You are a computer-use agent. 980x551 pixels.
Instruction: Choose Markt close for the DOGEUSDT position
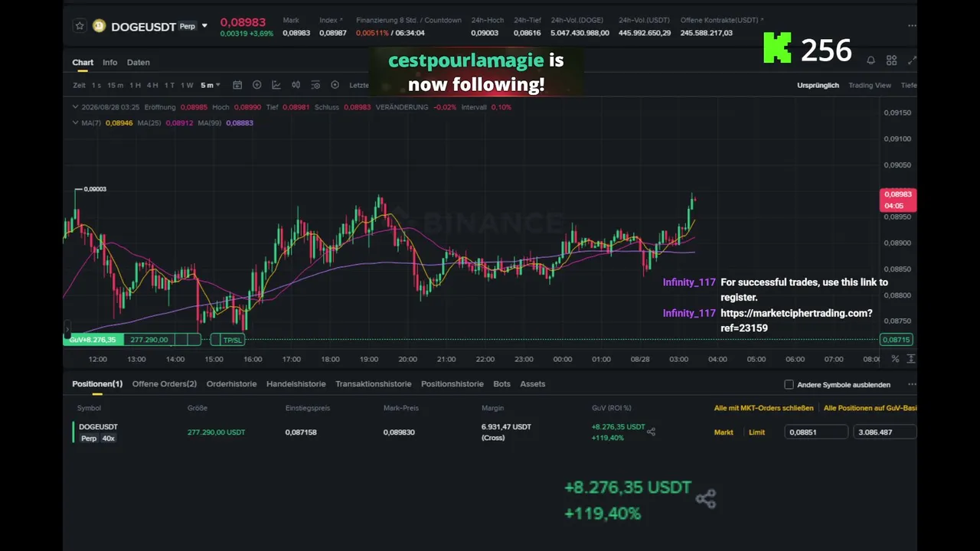[x=724, y=432]
